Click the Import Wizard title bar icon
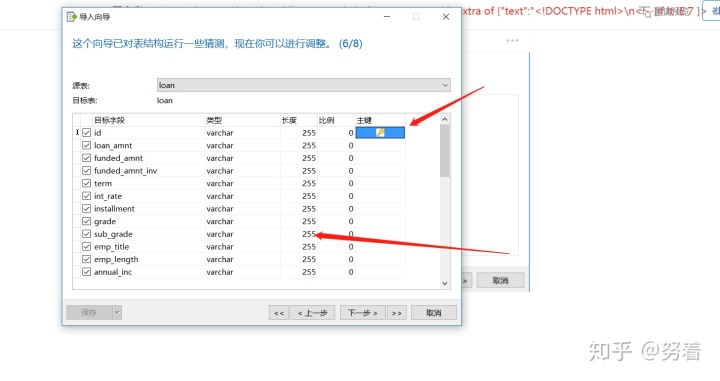Screen dimensions: 720x381 pyautogui.click(x=71, y=17)
